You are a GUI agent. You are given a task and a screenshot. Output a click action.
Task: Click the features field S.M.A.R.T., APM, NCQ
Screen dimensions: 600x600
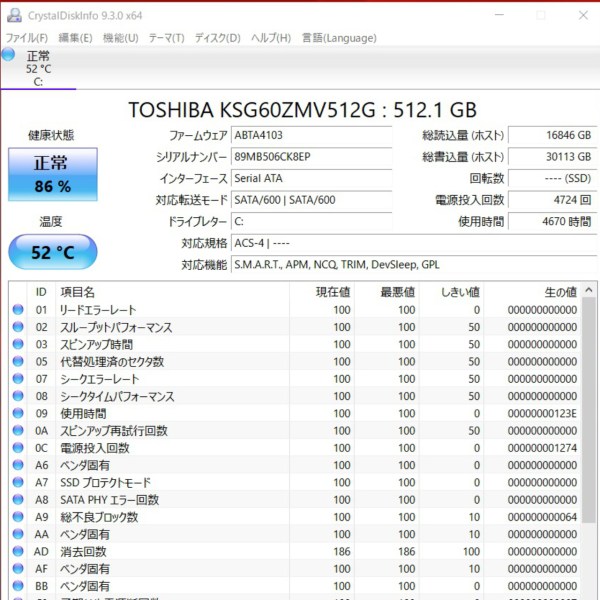414,265
